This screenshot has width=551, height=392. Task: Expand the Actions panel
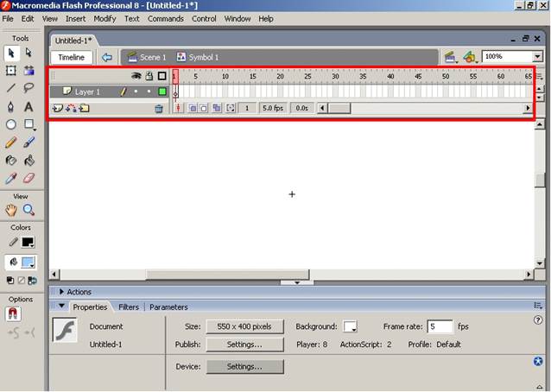(x=61, y=292)
